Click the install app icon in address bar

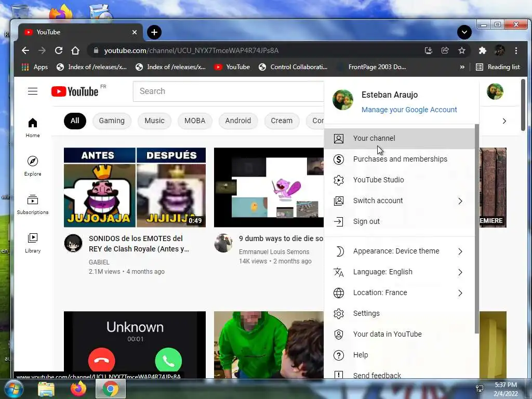pyautogui.click(x=429, y=50)
